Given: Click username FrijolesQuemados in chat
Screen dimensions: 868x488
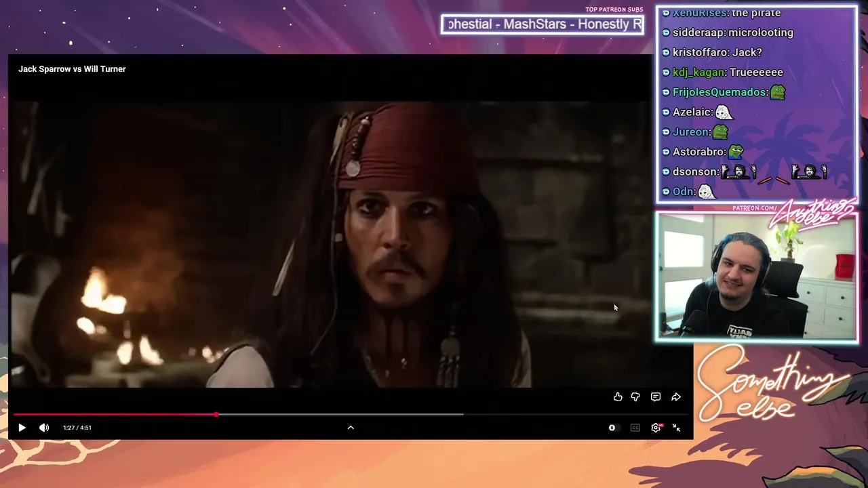Looking at the screenshot, I should tap(719, 92).
